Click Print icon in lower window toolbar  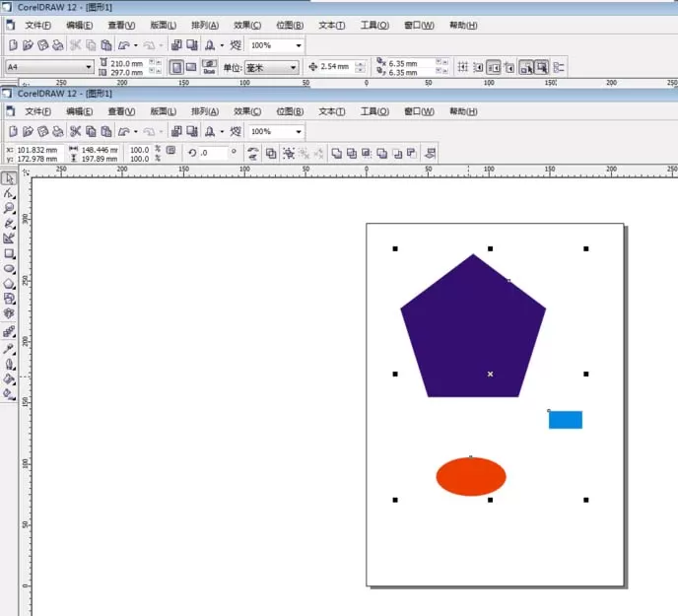pyautogui.click(x=57, y=131)
